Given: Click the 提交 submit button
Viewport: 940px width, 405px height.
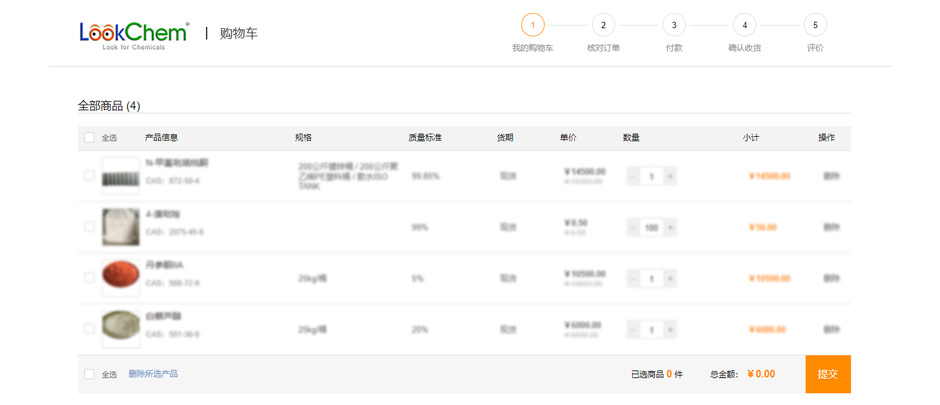Looking at the screenshot, I should click(x=827, y=374).
